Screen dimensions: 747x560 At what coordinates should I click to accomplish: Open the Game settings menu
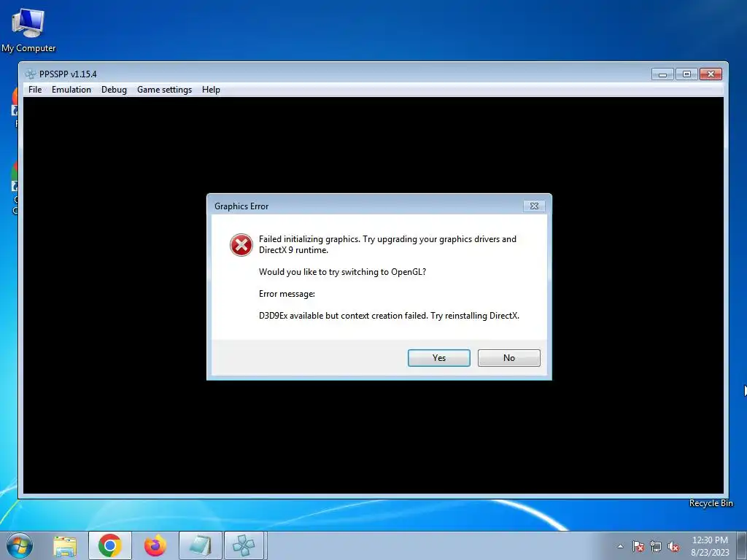[164, 90]
